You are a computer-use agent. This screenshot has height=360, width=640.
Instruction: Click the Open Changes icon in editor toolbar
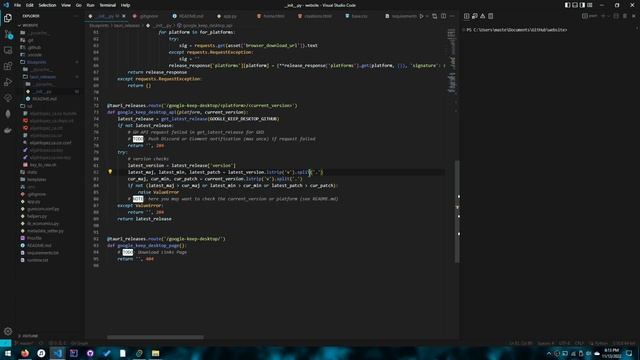(x=434, y=16)
